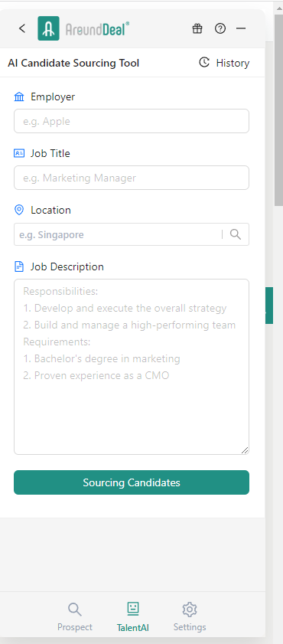Open the History clock icon

pos(204,63)
